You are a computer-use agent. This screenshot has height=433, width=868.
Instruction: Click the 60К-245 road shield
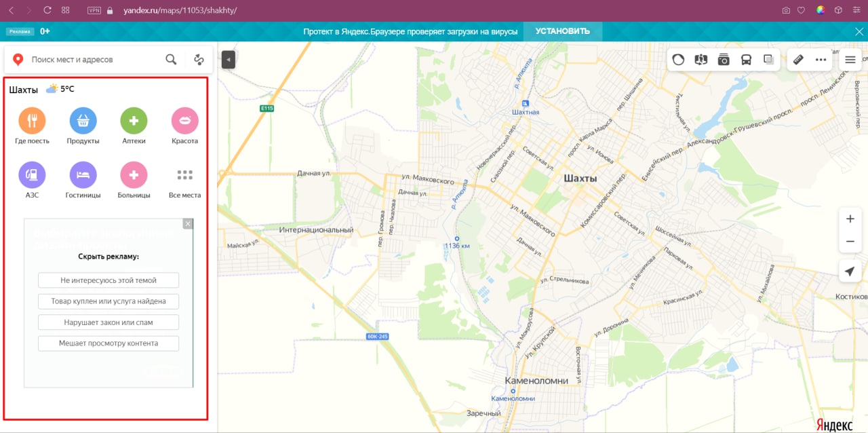tap(376, 336)
